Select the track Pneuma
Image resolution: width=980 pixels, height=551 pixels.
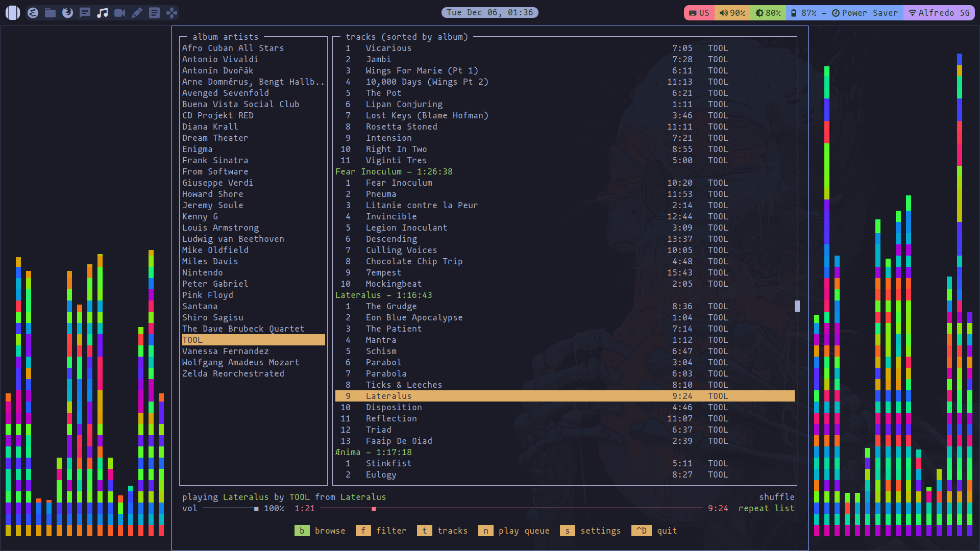click(x=565, y=194)
